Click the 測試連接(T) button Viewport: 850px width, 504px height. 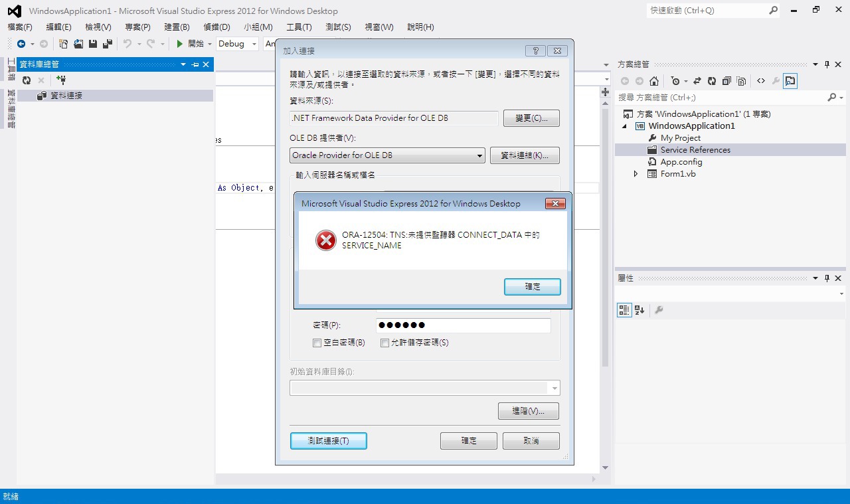coord(329,441)
